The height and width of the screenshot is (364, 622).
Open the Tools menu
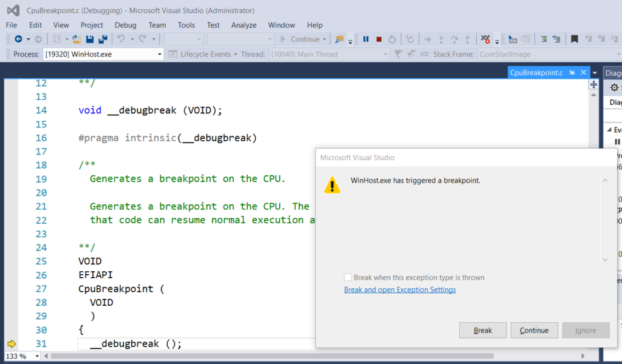pyautogui.click(x=186, y=25)
